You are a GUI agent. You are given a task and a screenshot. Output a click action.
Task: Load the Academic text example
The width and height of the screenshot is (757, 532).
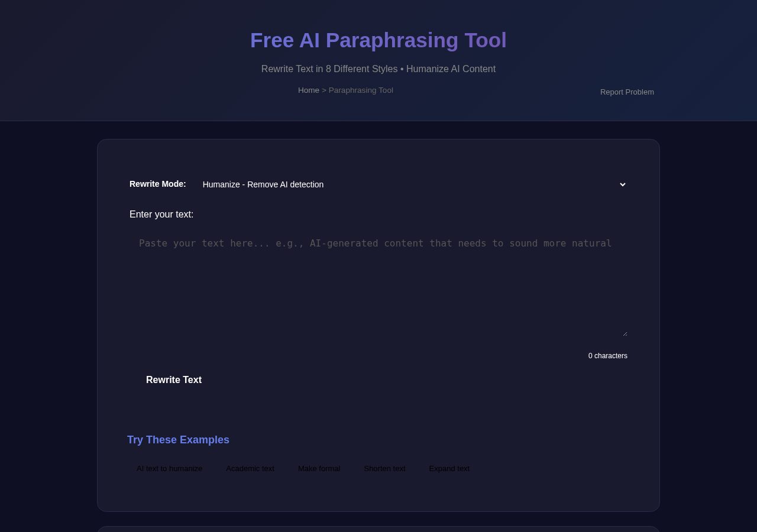(x=250, y=469)
